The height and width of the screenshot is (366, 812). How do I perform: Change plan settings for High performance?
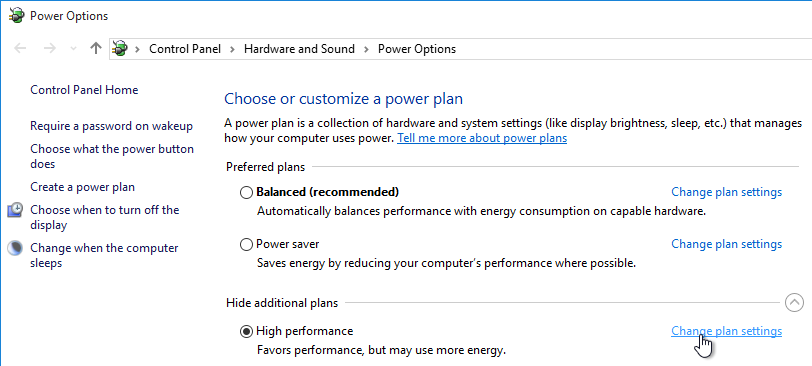pyautogui.click(x=727, y=331)
